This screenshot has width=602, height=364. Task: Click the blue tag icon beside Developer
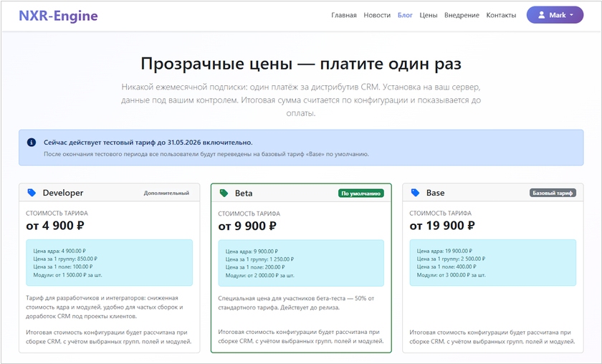coord(32,193)
